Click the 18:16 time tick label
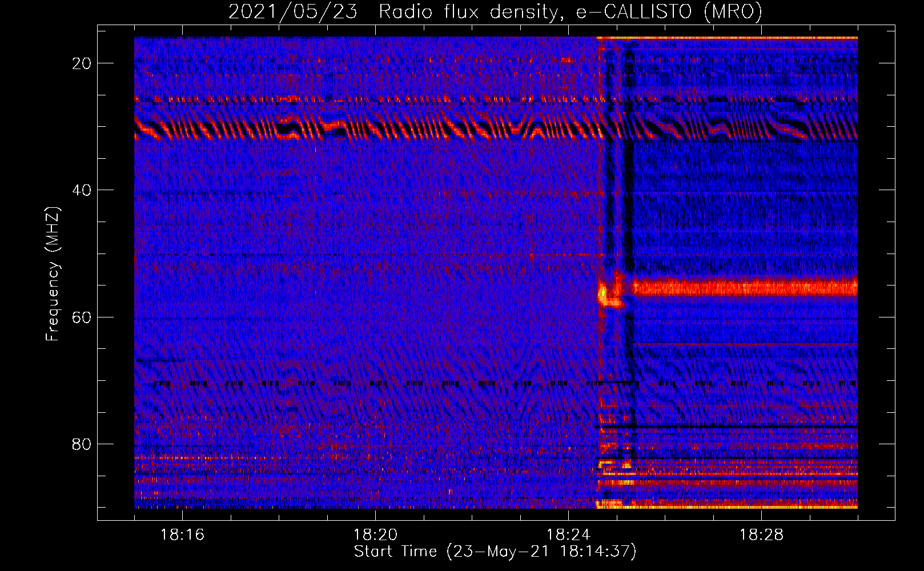 [182, 534]
